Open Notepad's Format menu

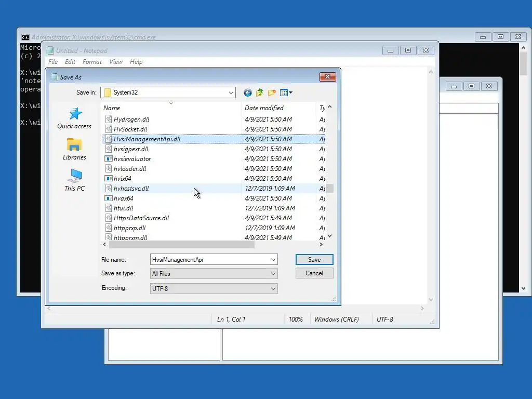(x=92, y=62)
